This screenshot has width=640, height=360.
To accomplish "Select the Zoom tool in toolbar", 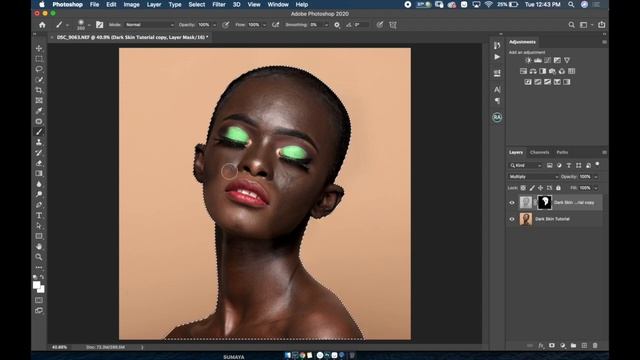I will pyautogui.click(x=39, y=257).
